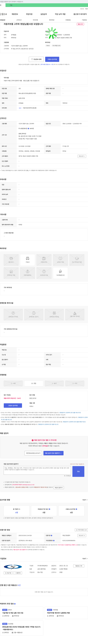This screenshot has width=88, height=644.
Task: Jump to 복리후생 section tab
Action: pyautogui.click(x=52, y=20)
